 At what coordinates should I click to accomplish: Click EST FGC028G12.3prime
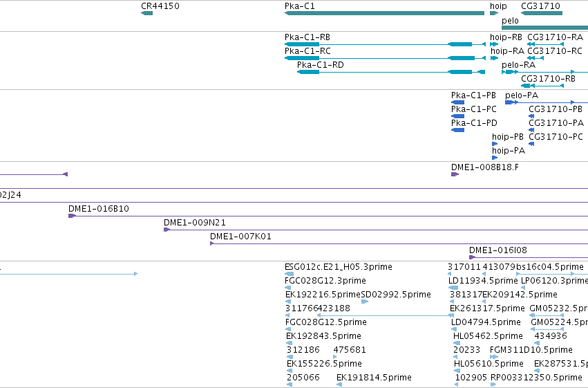(x=288, y=288)
